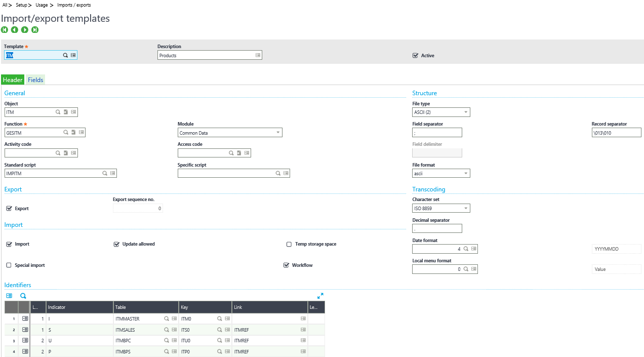Enable the Special import checkbox
644x357 pixels.
[9, 265]
